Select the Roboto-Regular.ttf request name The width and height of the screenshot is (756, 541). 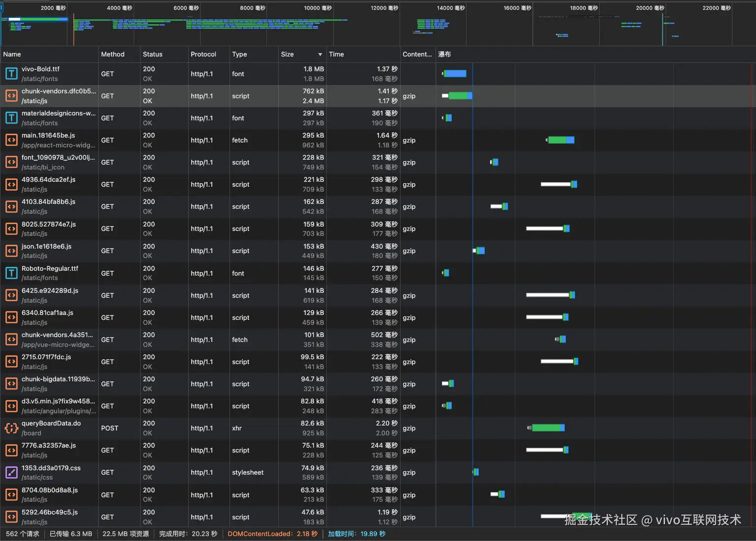click(50, 269)
